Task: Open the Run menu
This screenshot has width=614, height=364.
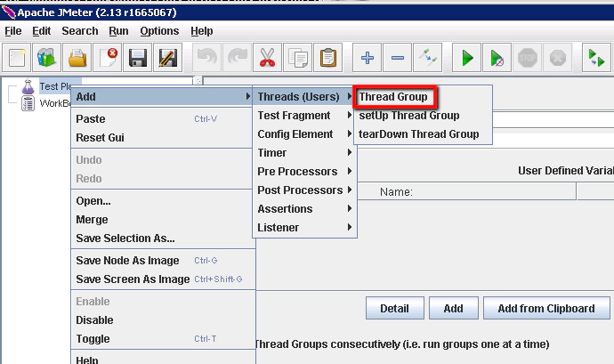Action: 118,31
